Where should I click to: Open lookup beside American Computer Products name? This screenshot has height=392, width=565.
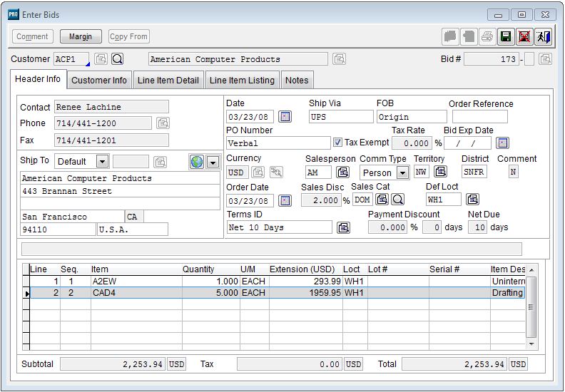coord(339,58)
